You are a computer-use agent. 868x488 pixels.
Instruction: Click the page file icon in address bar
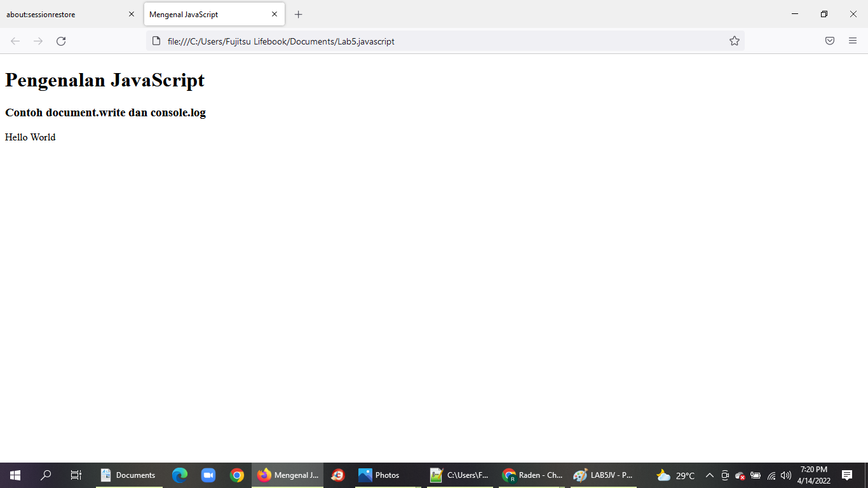(156, 41)
